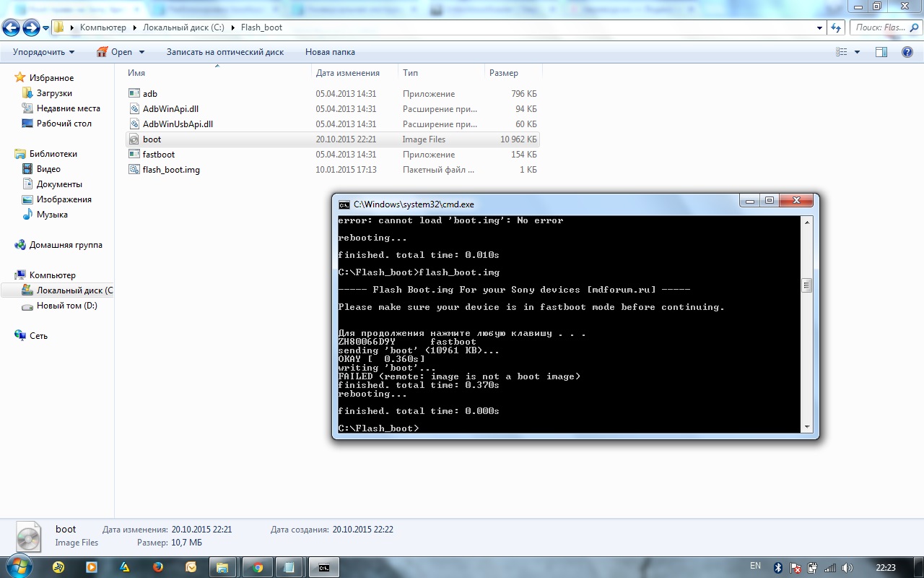Select Локальный диск (C:) in the navigation pane

coord(74,290)
